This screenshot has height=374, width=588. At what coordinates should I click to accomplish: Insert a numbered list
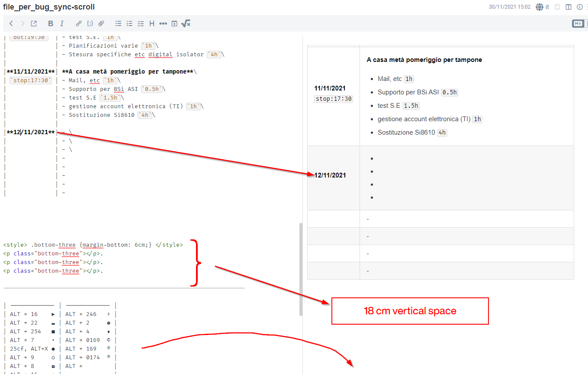[129, 23]
